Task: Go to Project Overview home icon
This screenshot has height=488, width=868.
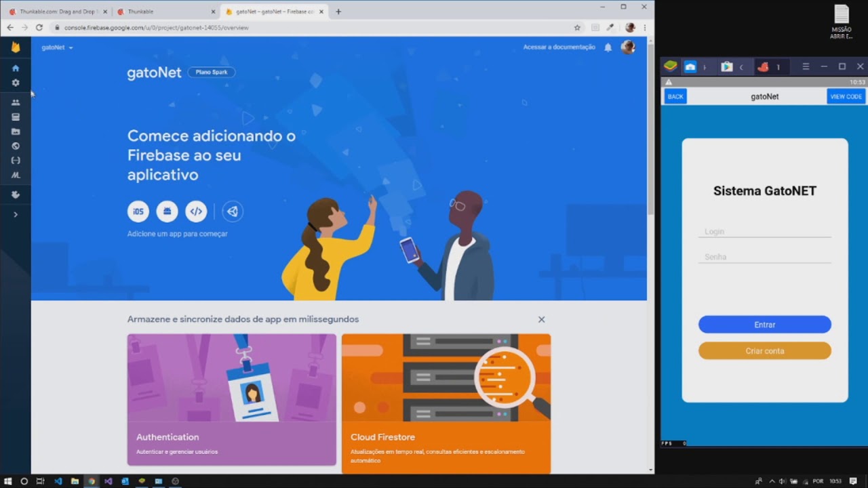Action: pos(16,68)
